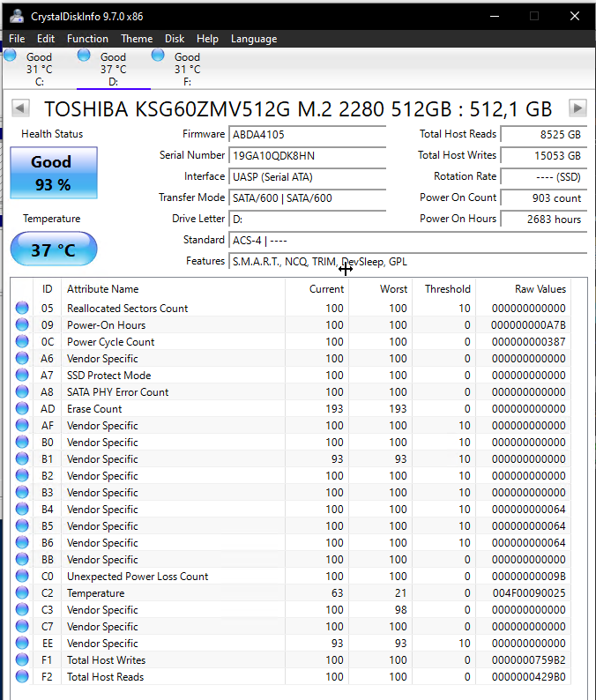Click status icon of attribute A6 row

pyautogui.click(x=22, y=358)
